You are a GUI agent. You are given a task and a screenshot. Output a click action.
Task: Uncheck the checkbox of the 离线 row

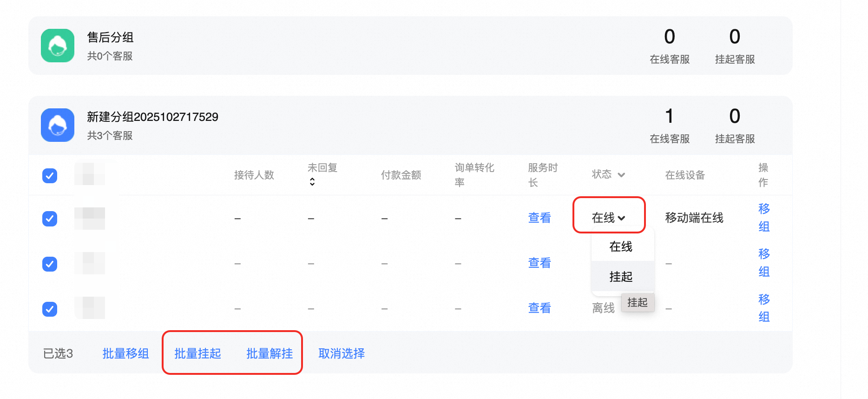point(50,309)
